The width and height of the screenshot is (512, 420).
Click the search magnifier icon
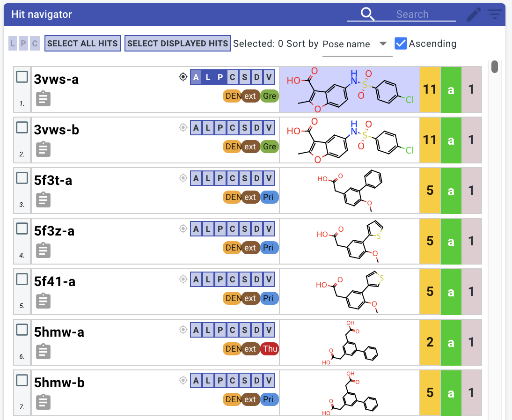coord(367,14)
